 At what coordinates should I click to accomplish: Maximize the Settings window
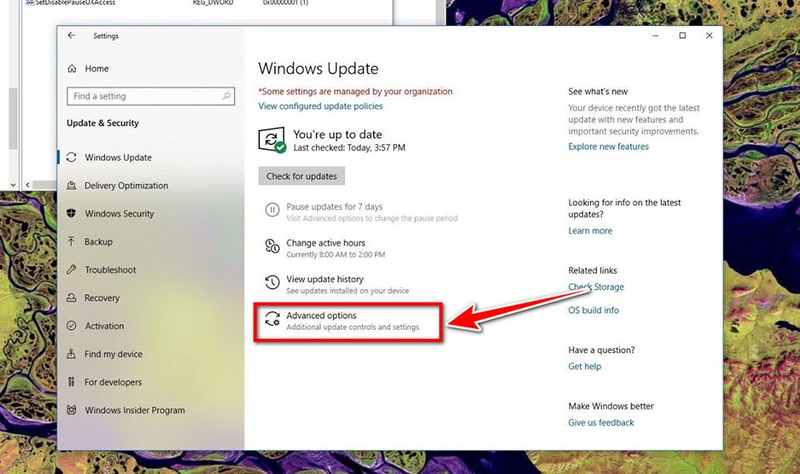click(x=682, y=35)
